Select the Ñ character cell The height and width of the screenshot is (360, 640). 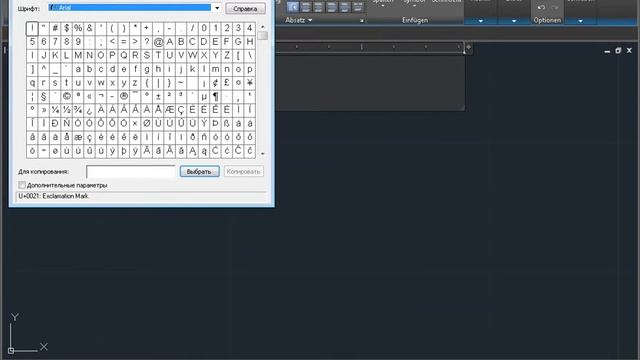67,123
